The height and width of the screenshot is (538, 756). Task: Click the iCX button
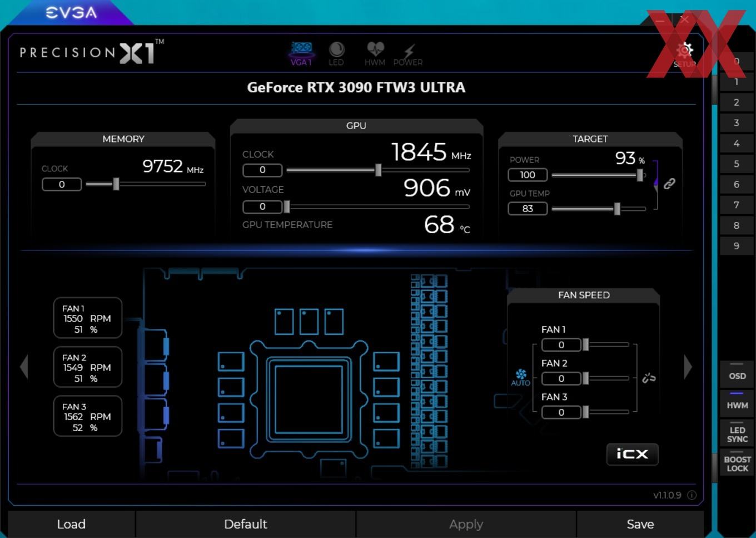(632, 454)
